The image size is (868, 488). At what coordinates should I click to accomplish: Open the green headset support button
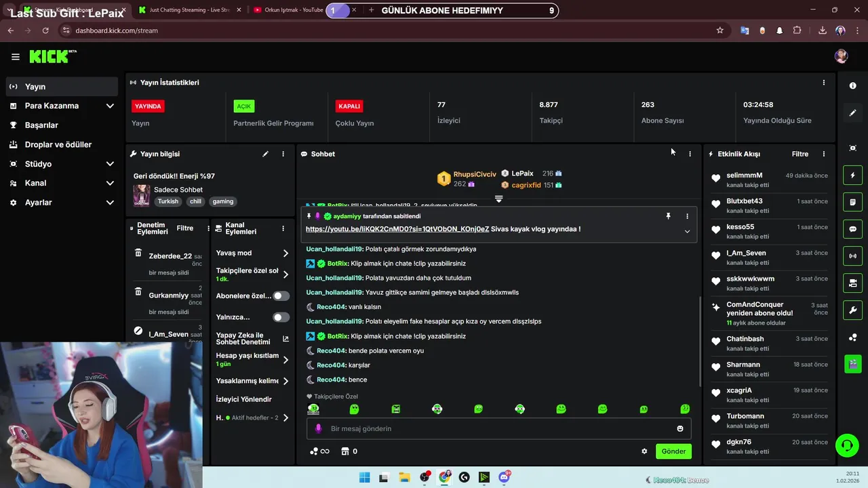[847, 445]
